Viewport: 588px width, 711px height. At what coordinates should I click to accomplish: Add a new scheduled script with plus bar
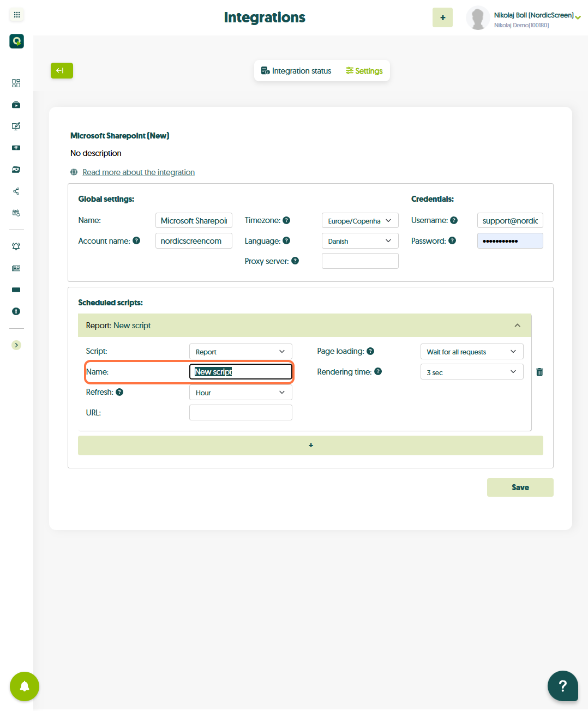[x=310, y=445]
